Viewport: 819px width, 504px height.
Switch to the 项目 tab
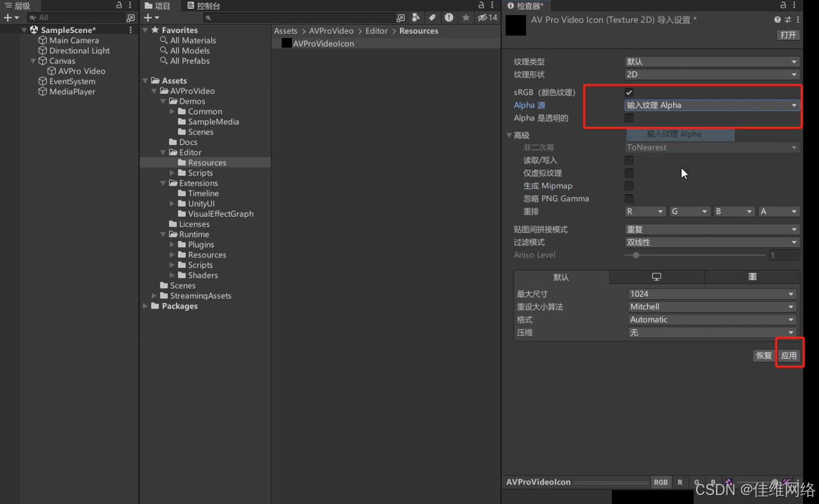click(157, 6)
